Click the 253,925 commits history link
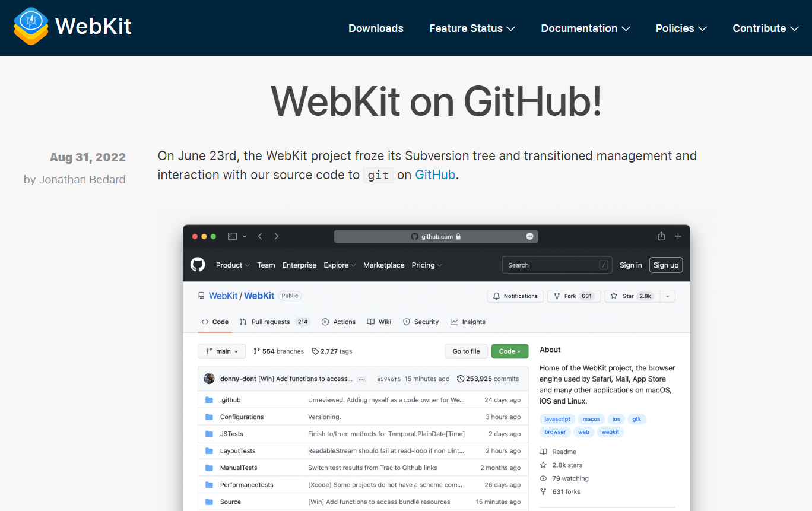This screenshot has width=812, height=511. pyautogui.click(x=488, y=379)
